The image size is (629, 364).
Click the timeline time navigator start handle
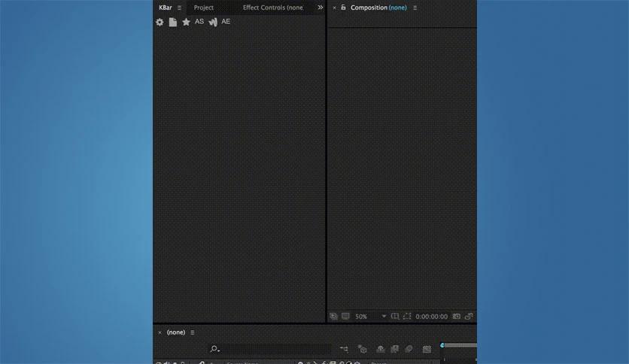(442, 345)
